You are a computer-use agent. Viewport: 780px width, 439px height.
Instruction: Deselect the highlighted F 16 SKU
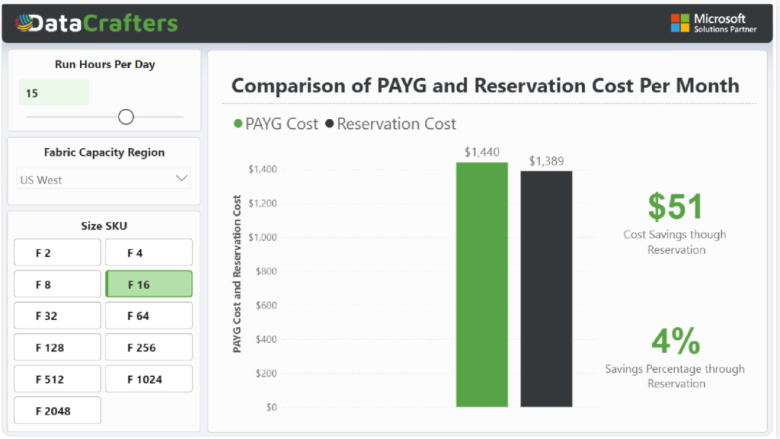coord(149,284)
